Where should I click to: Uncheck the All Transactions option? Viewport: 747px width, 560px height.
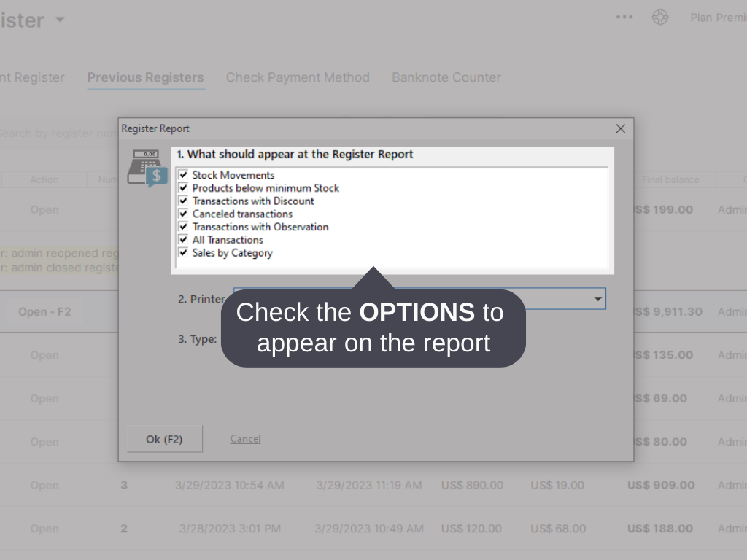pyautogui.click(x=183, y=239)
